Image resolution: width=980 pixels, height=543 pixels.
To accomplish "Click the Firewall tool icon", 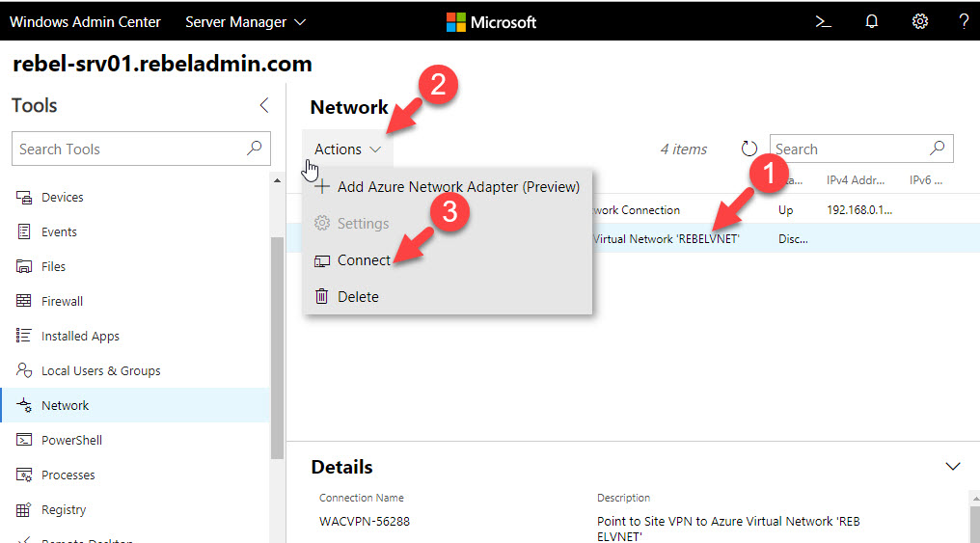I will point(24,302).
